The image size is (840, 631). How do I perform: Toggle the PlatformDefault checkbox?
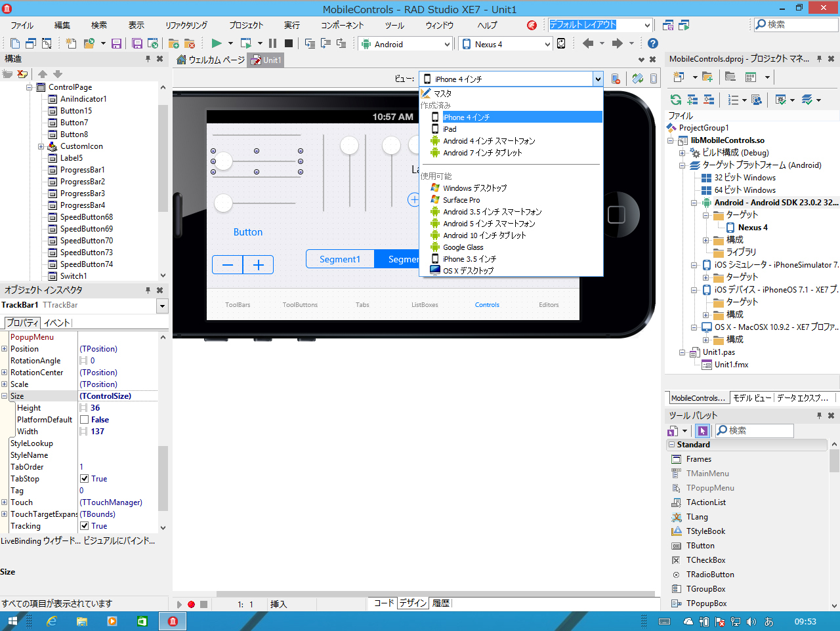[84, 420]
